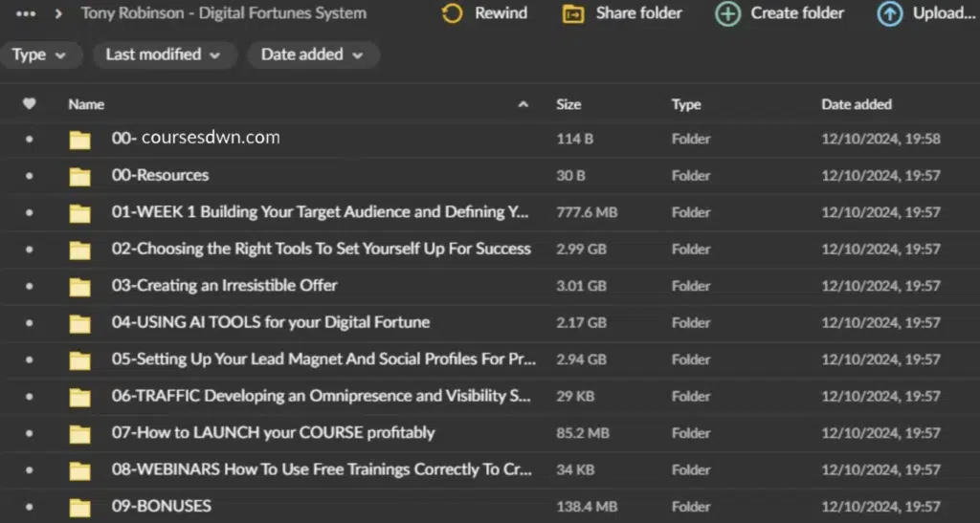Screen dimensions: 980x523
Task: Click the 138.4 MB size value
Action: [x=587, y=507]
